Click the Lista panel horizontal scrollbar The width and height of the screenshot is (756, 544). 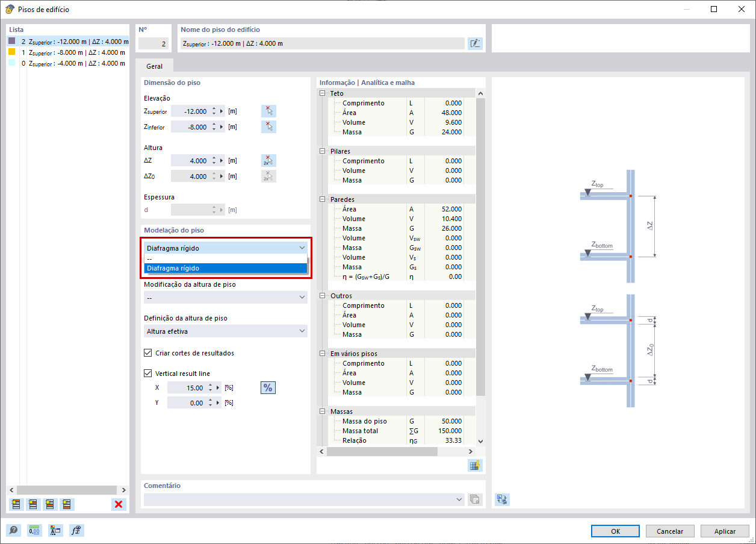click(x=68, y=490)
